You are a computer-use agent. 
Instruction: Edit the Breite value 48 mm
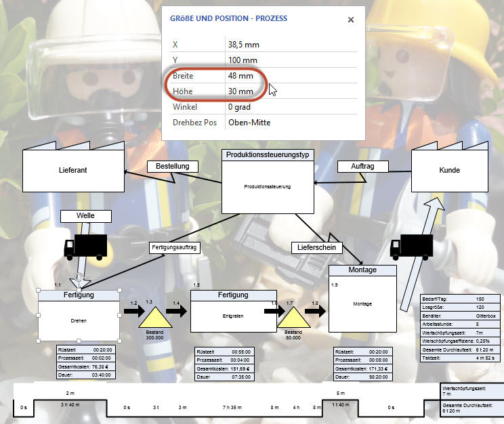[x=291, y=76]
